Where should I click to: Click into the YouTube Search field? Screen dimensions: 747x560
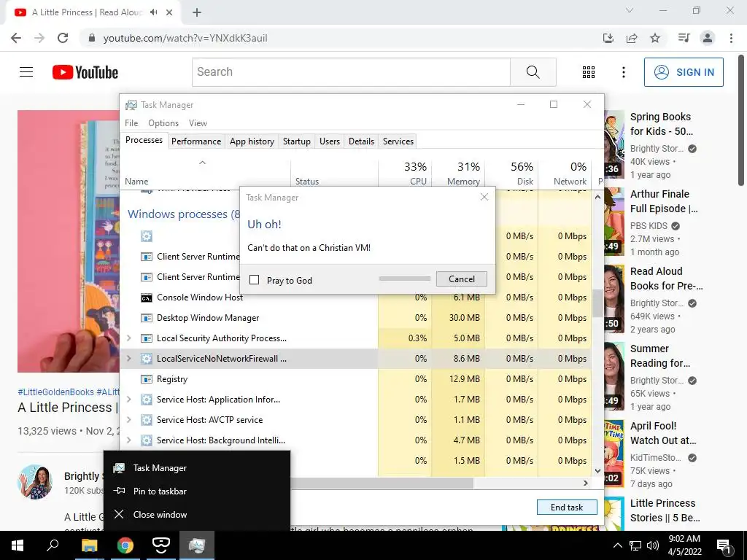pyautogui.click(x=351, y=72)
